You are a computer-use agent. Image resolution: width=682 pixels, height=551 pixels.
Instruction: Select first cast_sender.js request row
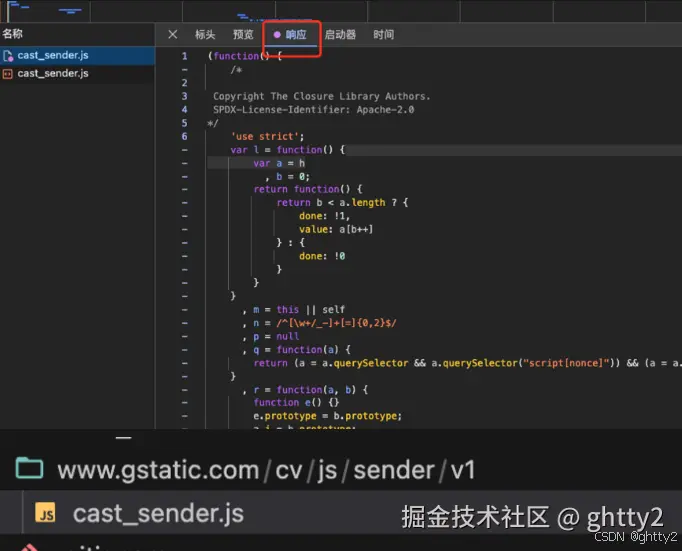pos(77,55)
